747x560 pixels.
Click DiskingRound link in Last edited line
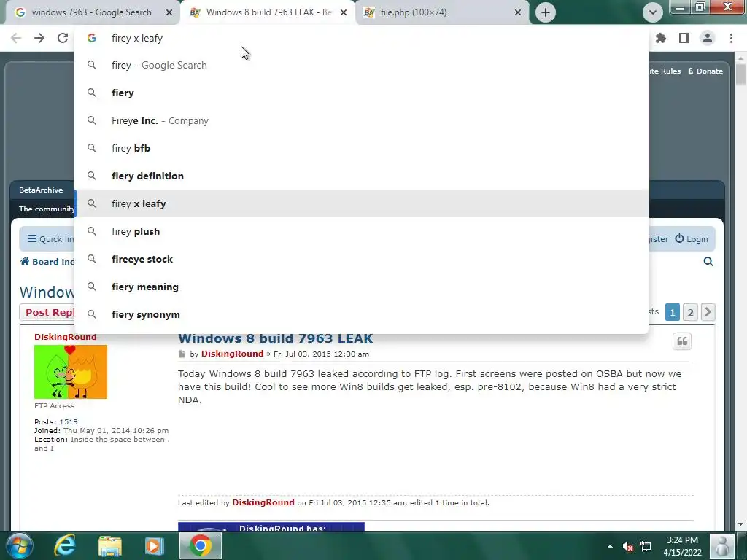click(x=263, y=502)
